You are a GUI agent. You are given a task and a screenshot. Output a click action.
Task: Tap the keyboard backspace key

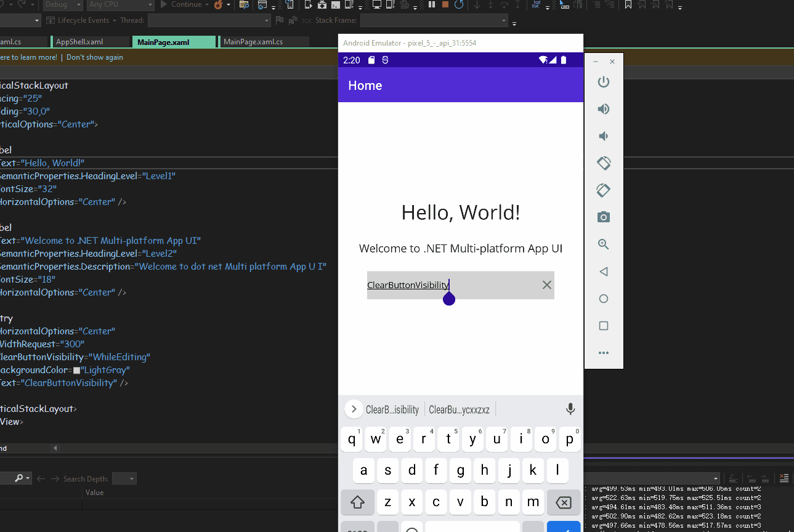point(563,502)
